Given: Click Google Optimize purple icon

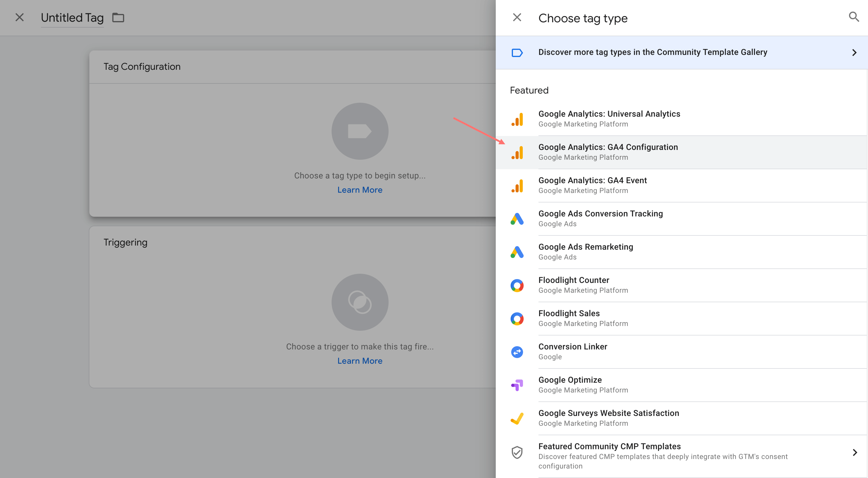Looking at the screenshot, I should tap(517, 385).
